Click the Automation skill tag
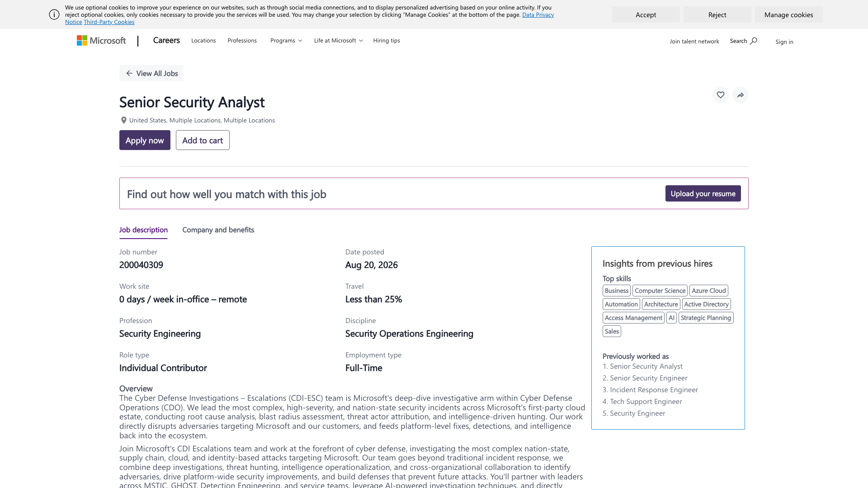868x488 pixels. click(621, 304)
